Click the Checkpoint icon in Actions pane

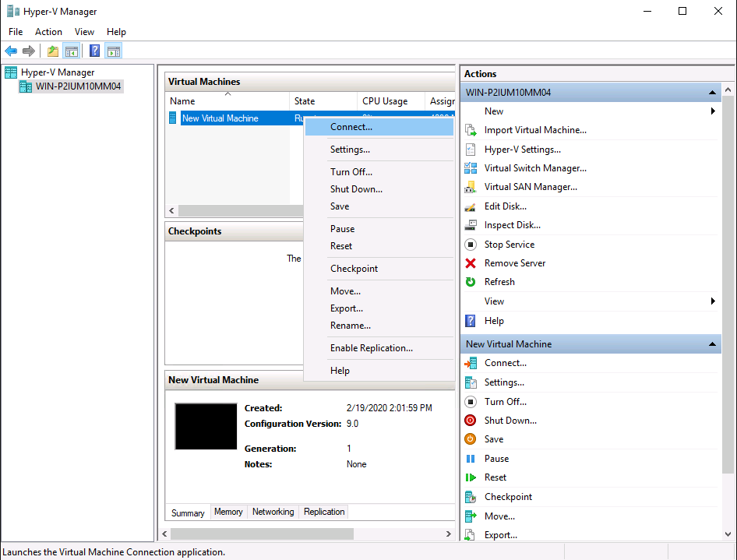point(471,497)
